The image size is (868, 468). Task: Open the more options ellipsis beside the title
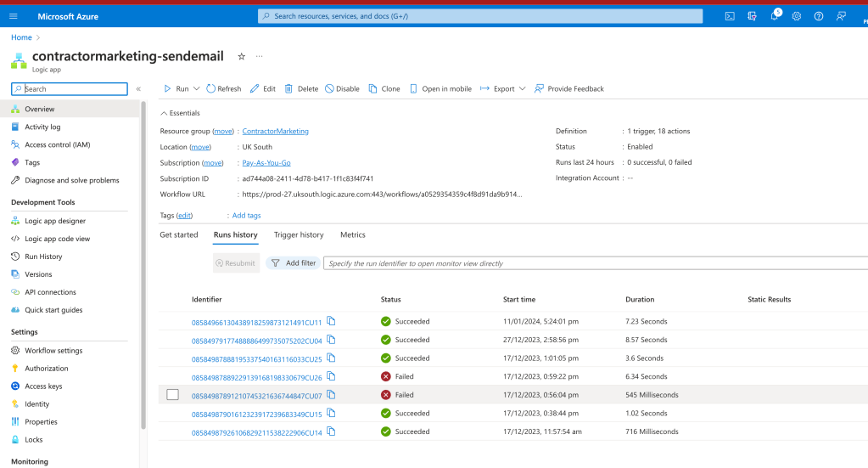(259, 56)
